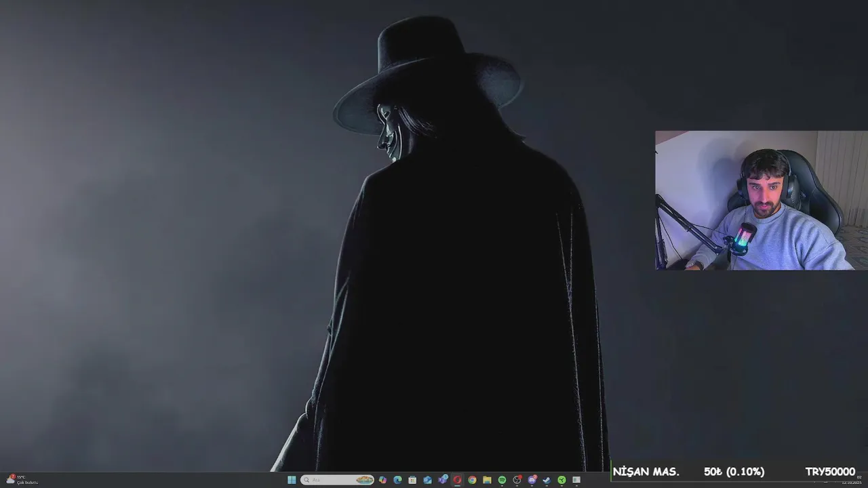868x488 pixels.
Task: Click the webcam overlay thumbnail
Action: [x=761, y=201]
